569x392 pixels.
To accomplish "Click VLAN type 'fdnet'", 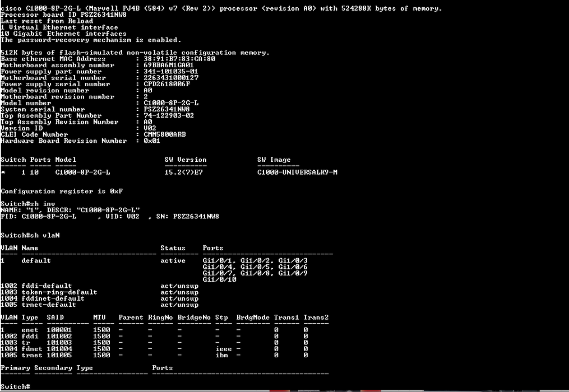I will coord(32,349).
